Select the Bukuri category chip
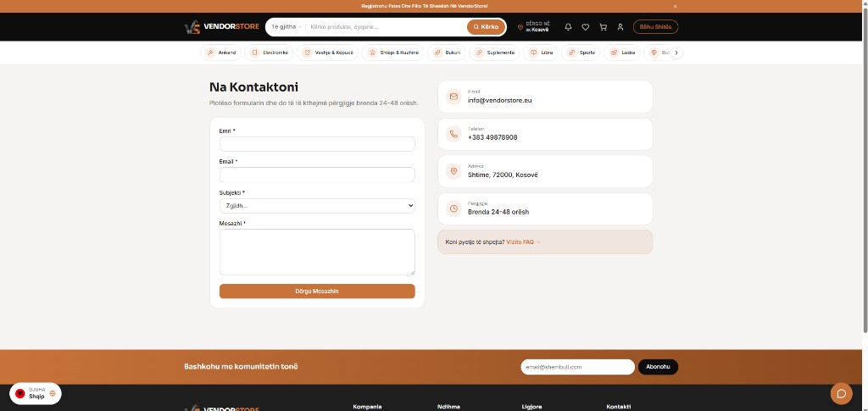 [446, 53]
